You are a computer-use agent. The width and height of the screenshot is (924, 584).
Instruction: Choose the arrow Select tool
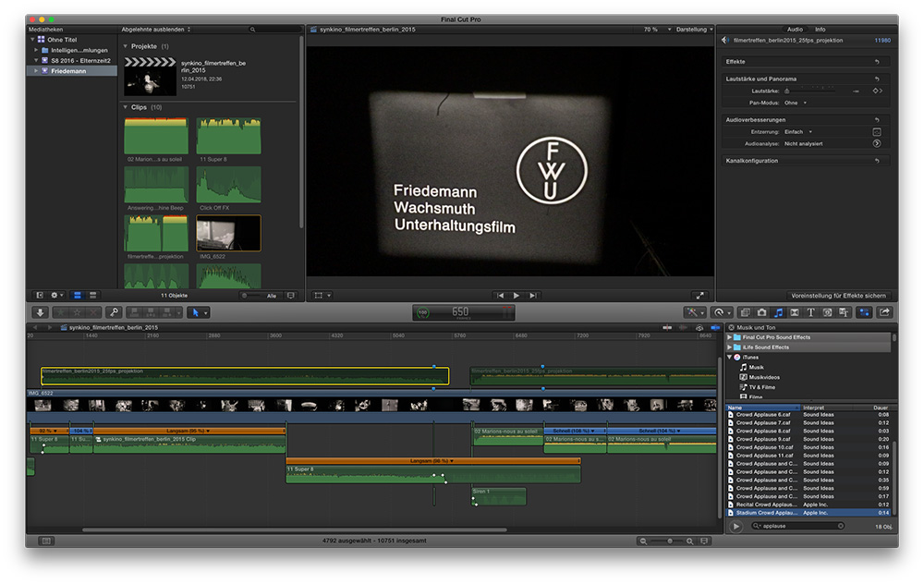[195, 312]
